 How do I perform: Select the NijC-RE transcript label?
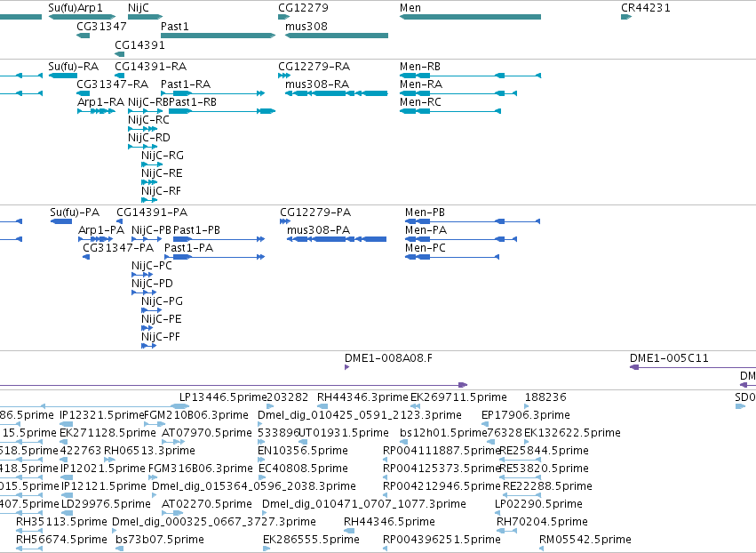point(162,172)
